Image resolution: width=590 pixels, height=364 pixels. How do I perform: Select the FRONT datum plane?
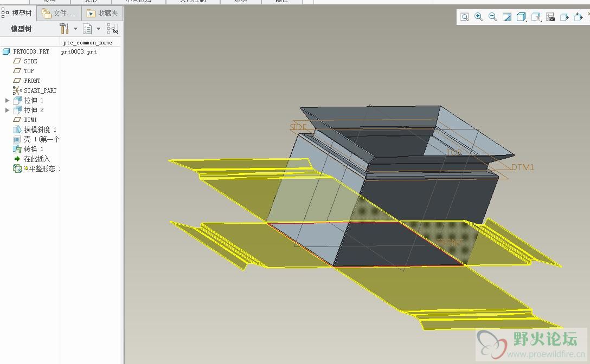(32, 81)
